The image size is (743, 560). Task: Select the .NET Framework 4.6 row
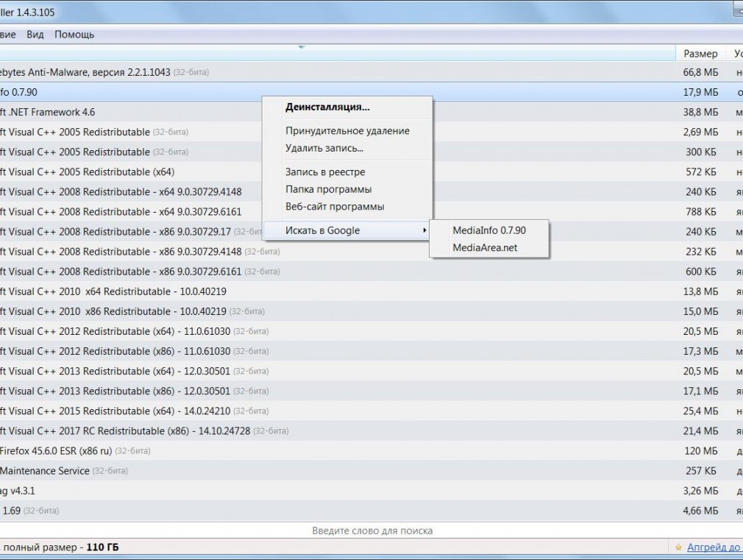(371, 112)
